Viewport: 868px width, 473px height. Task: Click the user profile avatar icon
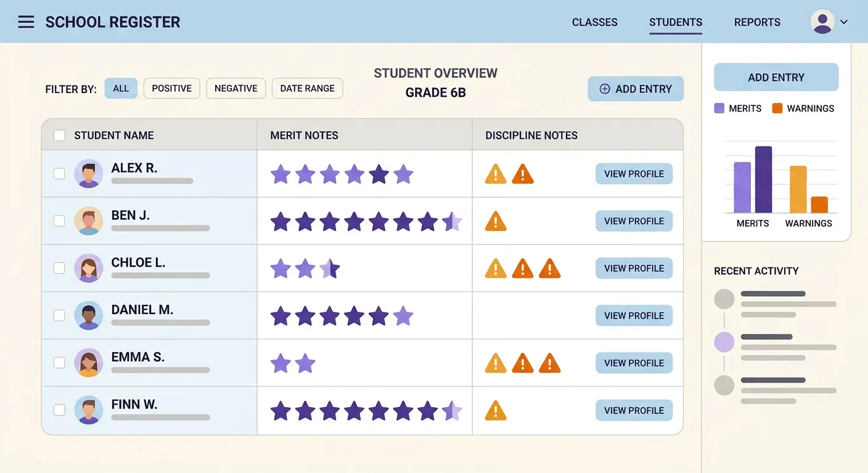point(822,22)
